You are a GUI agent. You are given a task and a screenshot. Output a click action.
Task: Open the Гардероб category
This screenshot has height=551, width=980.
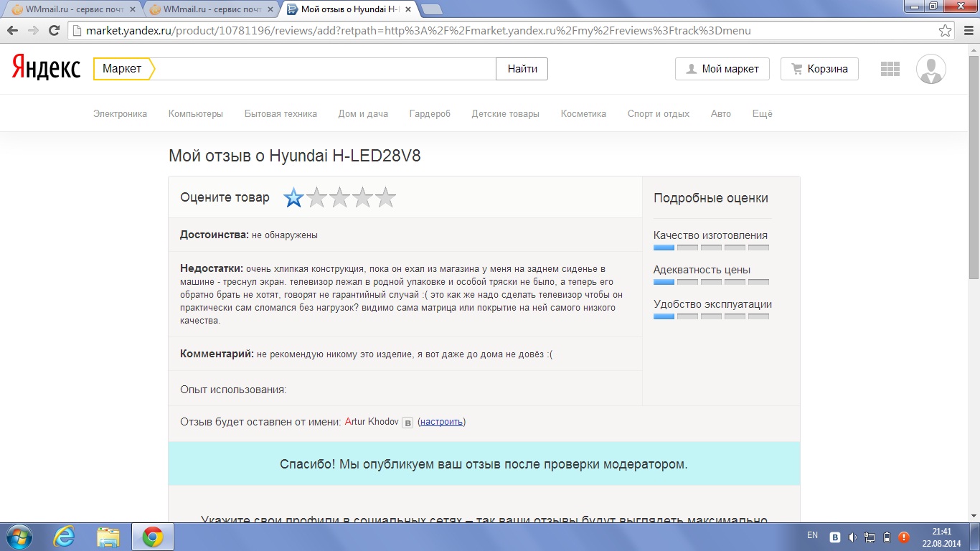point(430,113)
